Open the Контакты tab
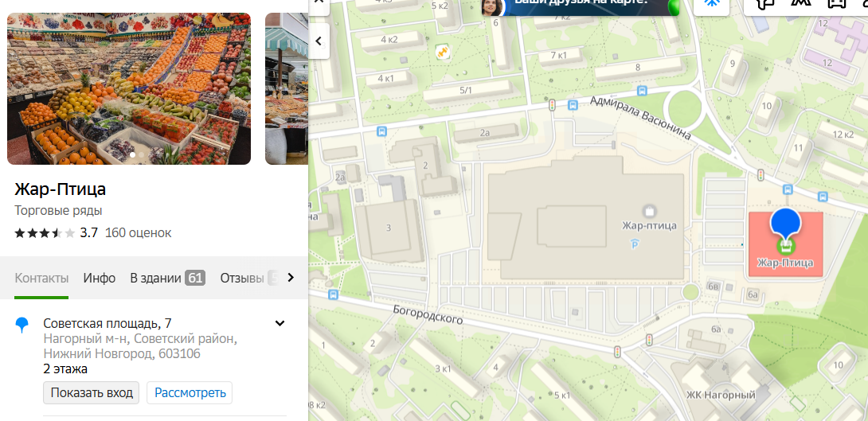The width and height of the screenshot is (868, 421). pos(41,278)
